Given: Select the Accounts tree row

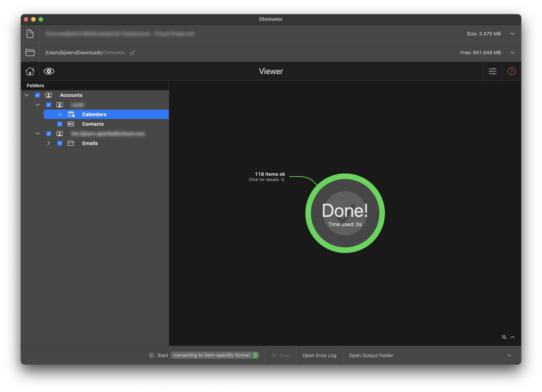Looking at the screenshot, I should (95, 95).
